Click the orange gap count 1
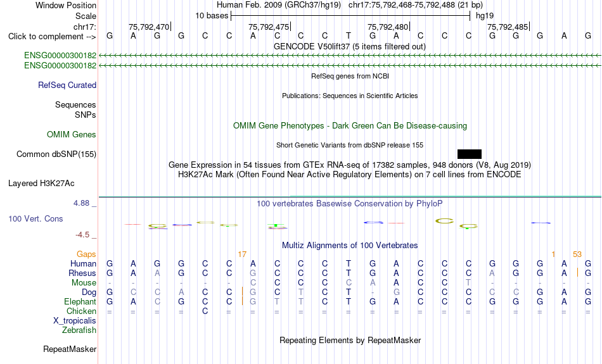This screenshot has height=364, width=602. point(553,254)
